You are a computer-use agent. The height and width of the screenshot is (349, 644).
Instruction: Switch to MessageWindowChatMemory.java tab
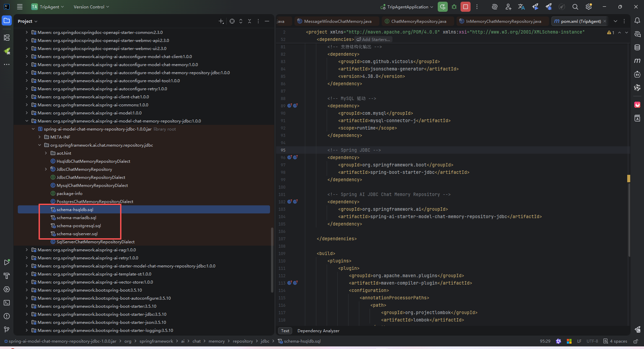click(337, 21)
